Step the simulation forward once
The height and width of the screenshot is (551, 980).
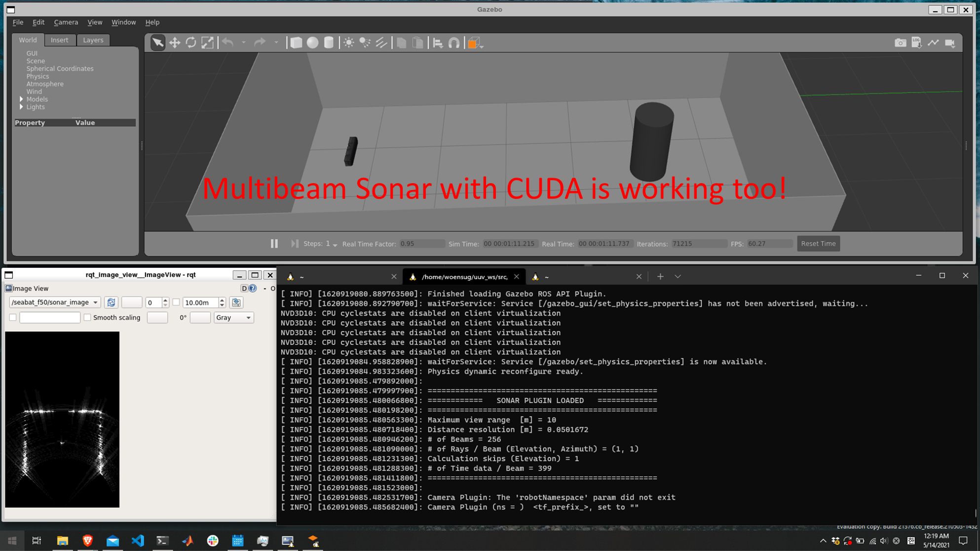(295, 244)
